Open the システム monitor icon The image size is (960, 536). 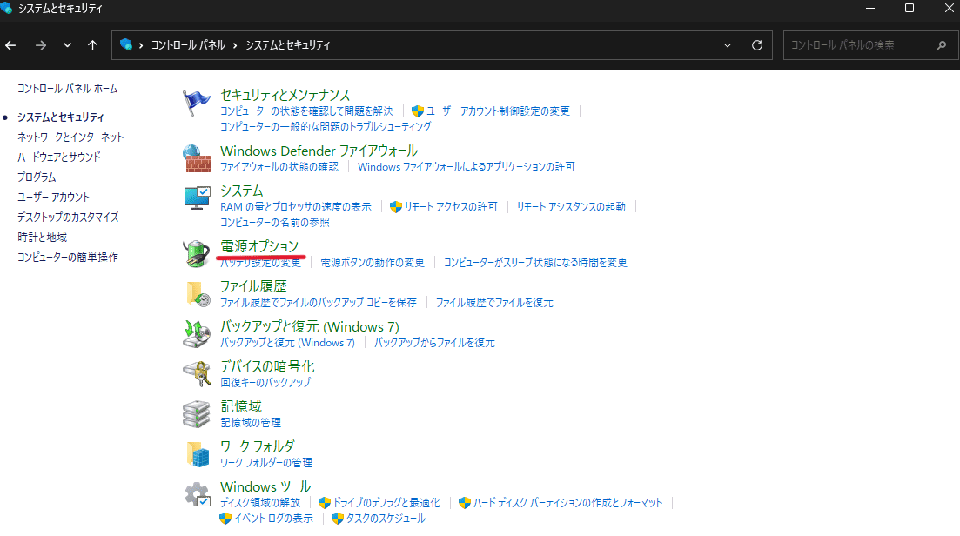coord(197,198)
